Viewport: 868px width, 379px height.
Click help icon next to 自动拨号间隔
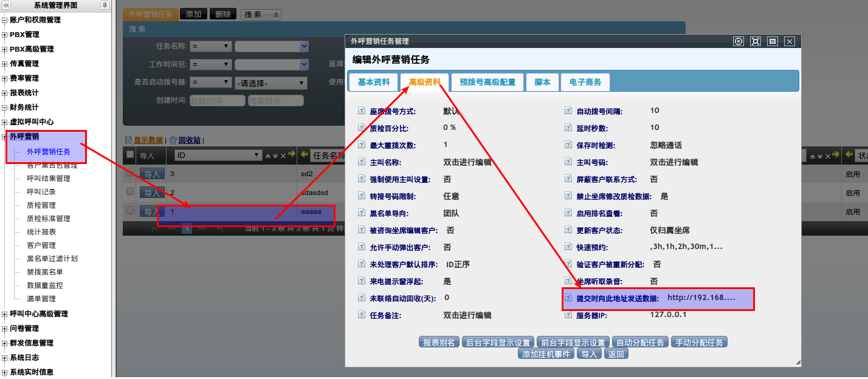click(x=568, y=111)
